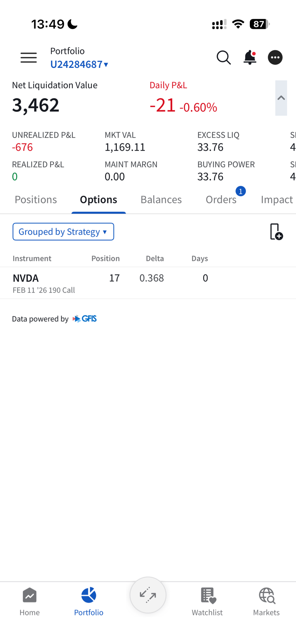Open the Watchlist from bottom bar
The image size is (296, 644).
coord(207,602)
